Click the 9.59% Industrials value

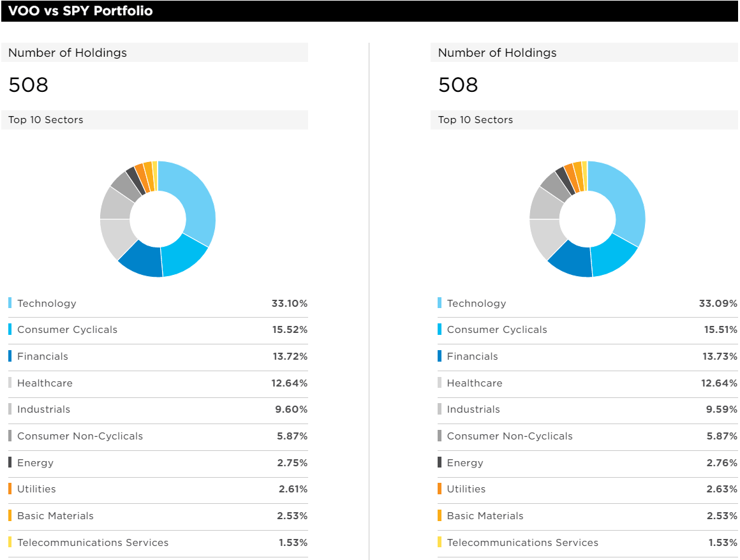point(721,409)
